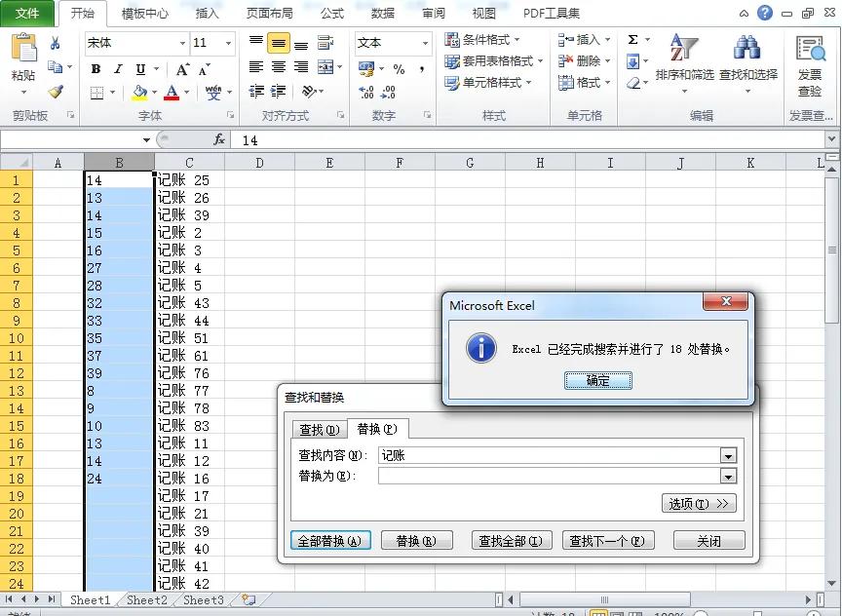Center text horizontally
Image resolution: width=842 pixels, height=616 pixels.
[x=278, y=67]
